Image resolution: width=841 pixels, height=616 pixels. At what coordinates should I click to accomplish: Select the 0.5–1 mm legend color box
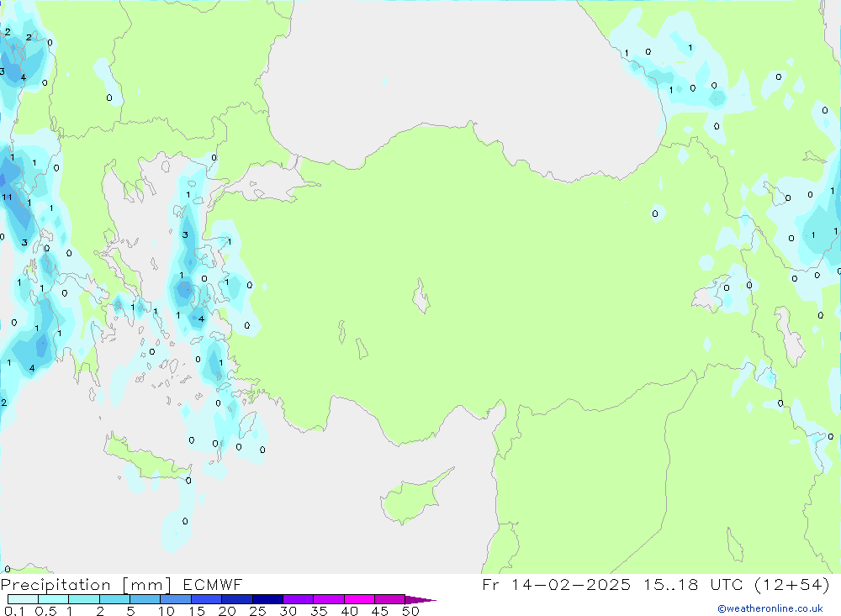click(54, 599)
